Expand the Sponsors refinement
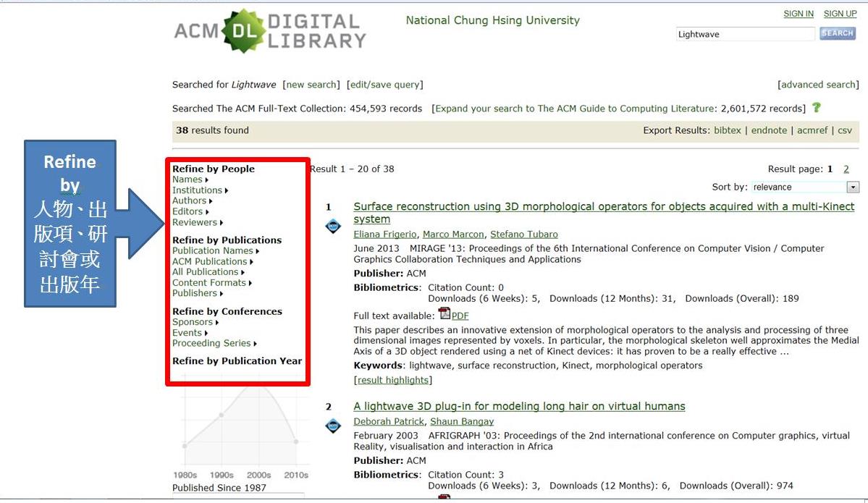The image size is (868, 503). 195,321
